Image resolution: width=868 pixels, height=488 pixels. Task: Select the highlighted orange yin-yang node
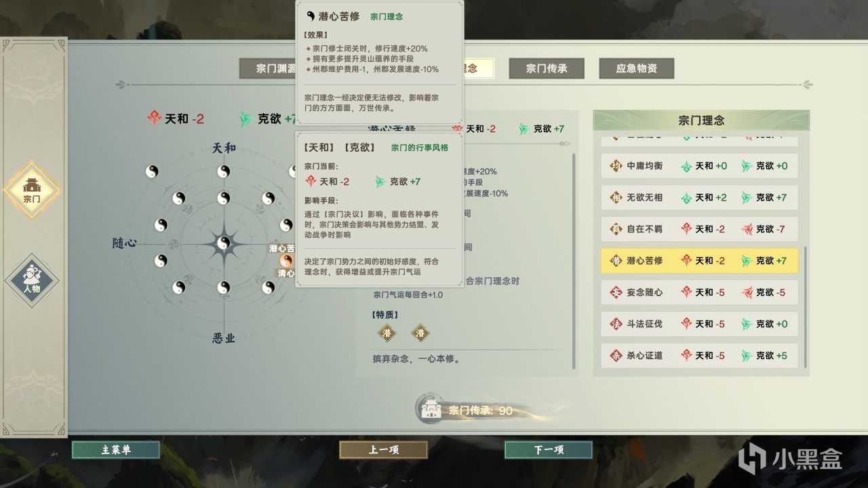coord(287,260)
